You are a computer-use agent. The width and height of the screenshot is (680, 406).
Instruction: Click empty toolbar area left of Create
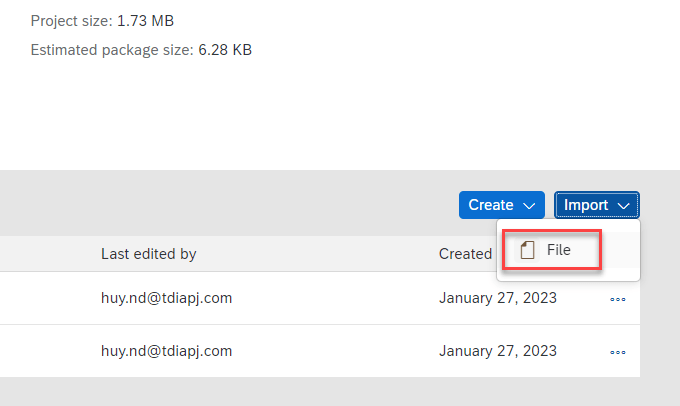[250, 205]
